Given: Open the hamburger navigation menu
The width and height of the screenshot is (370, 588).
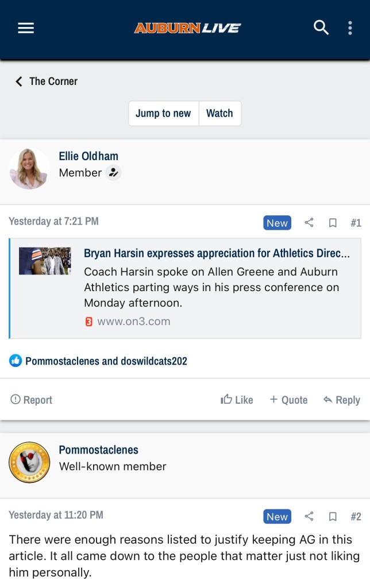Looking at the screenshot, I should [x=26, y=28].
